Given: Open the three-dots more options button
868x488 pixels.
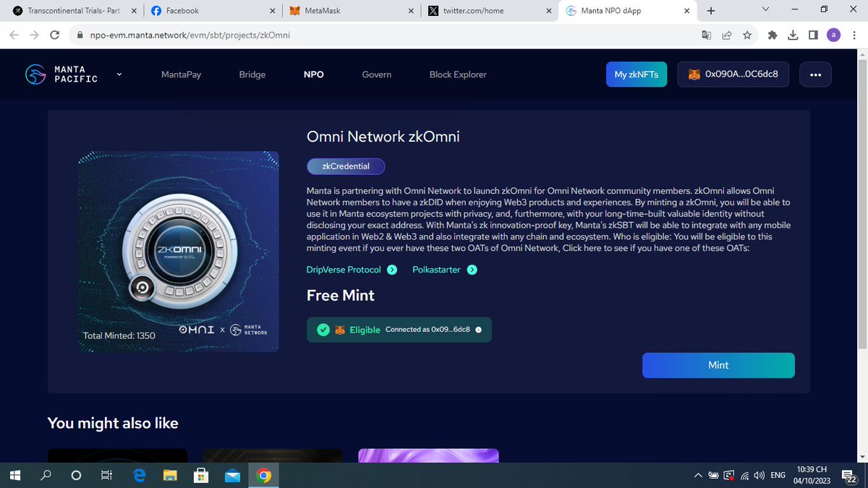Looking at the screenshot, I should click(x=816, y=74).
